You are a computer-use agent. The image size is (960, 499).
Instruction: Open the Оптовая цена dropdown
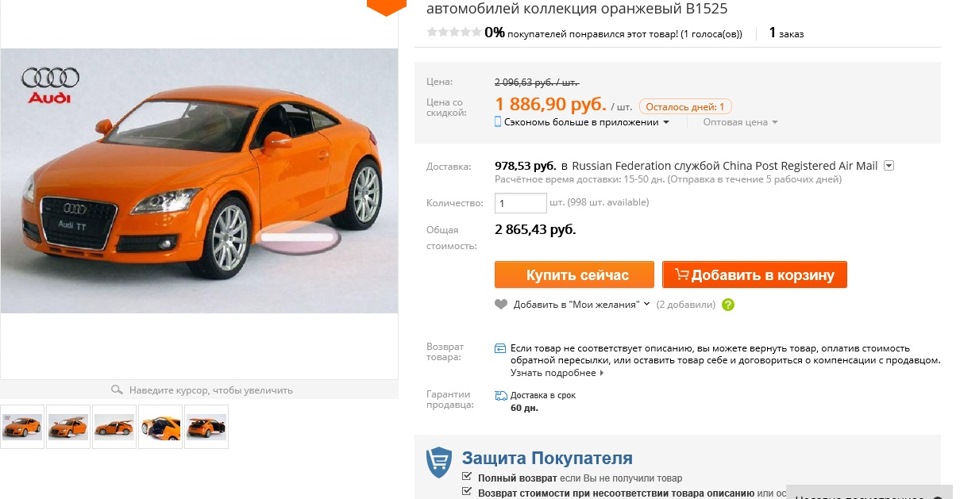(x=740, y=122)
